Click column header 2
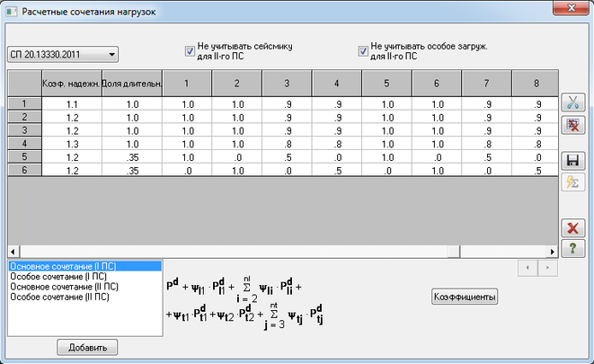 (x=236, y=84)
